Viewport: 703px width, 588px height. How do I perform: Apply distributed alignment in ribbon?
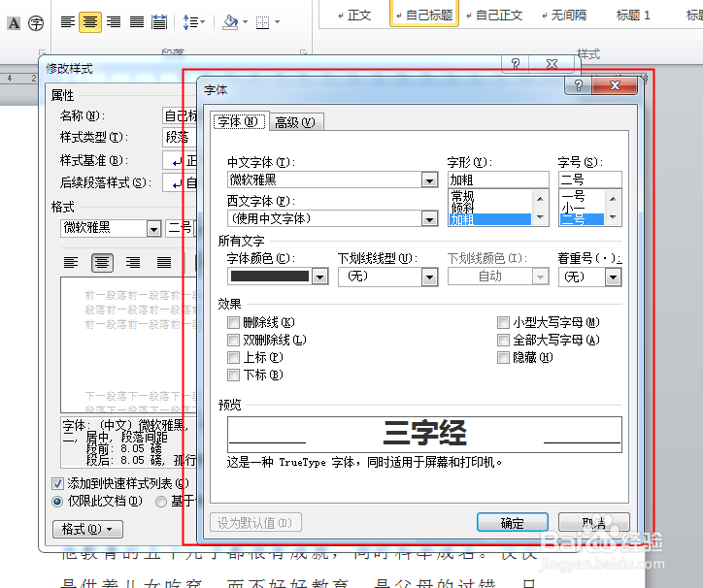pos(159,22)
